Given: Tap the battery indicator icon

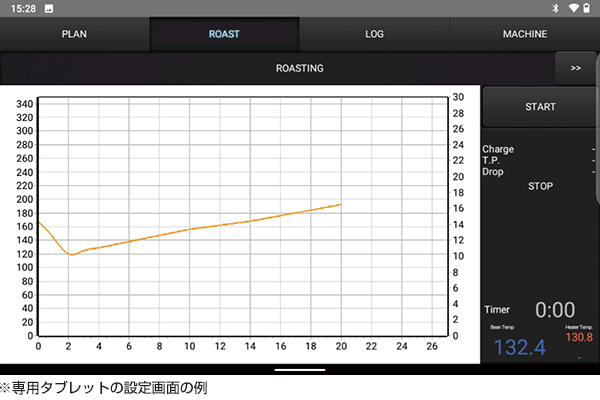Looking at the screenshot, I should tap(588, 8).
